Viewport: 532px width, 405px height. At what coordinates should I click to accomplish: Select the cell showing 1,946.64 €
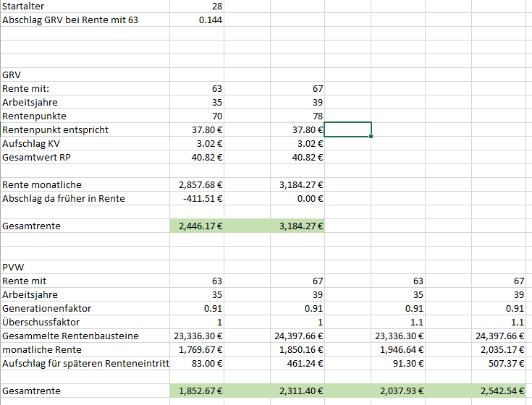pos(398,350)
